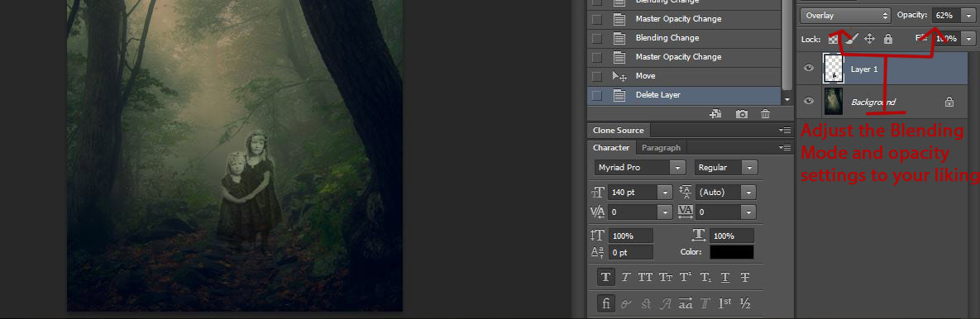
Task: Toggle ordinals (1st) OpenType button
Action: click(x=725, y=304)
